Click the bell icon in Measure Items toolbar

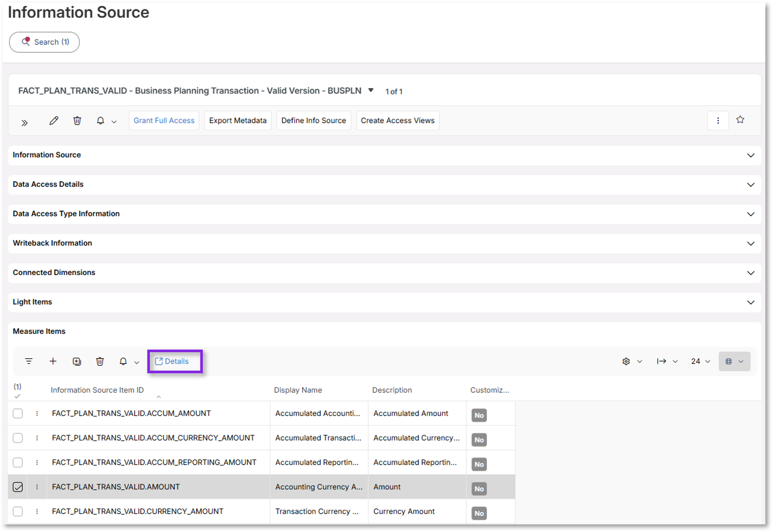tap(123, 361)
